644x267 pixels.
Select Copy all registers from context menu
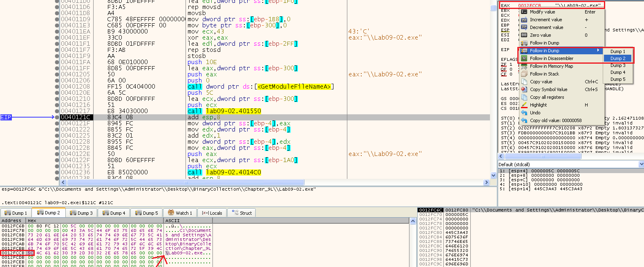pos(547,97)
